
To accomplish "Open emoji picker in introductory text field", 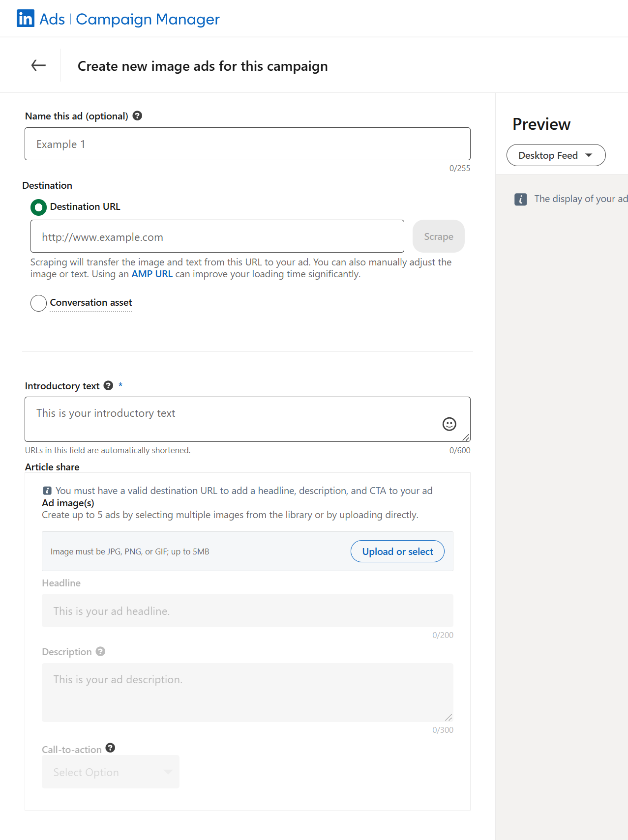I will coord(449,424).
